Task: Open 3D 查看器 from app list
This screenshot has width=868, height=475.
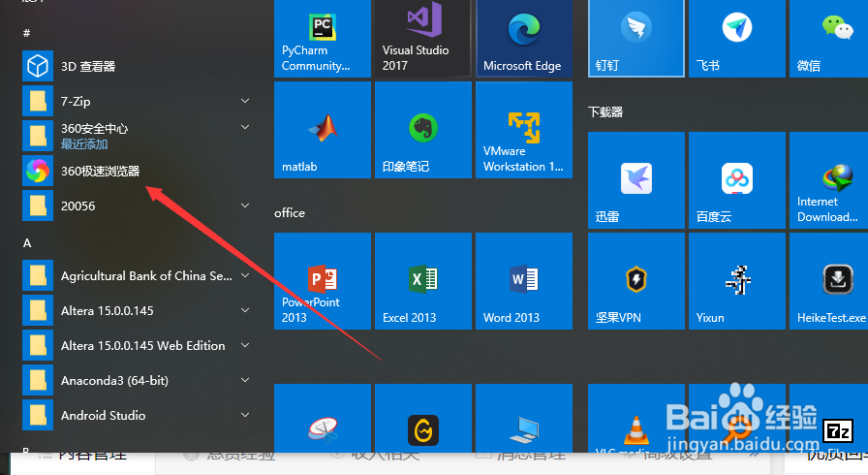Action: point(139,67)
